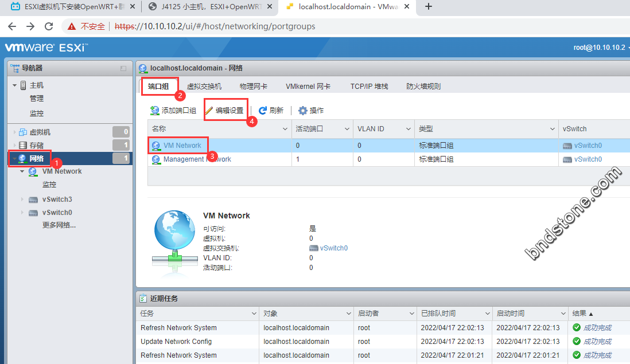Click the vSwitch0 link in VM Network details
Image resolution: width=630 pixels, height=364 pixels.
point(333,248)
